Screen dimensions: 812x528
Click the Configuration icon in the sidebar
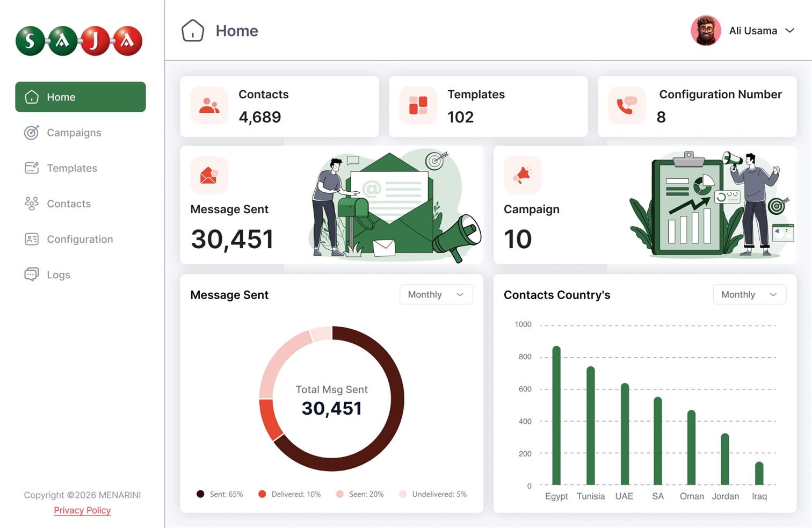32,239
